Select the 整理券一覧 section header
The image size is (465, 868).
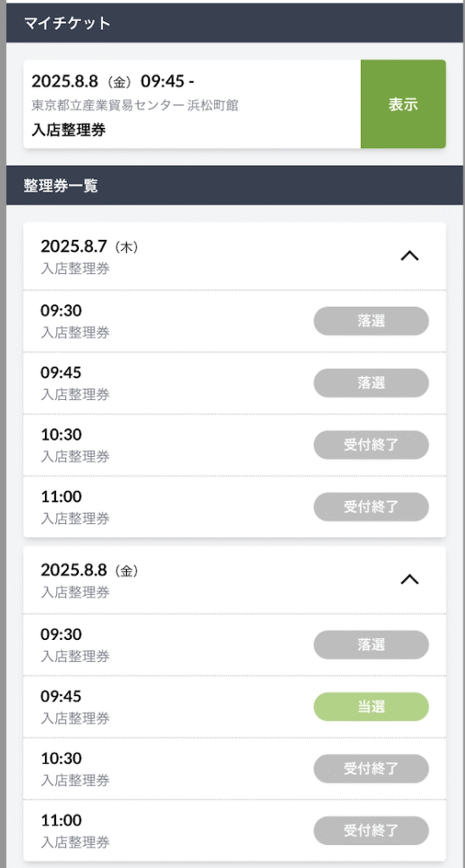coord(235,186)
